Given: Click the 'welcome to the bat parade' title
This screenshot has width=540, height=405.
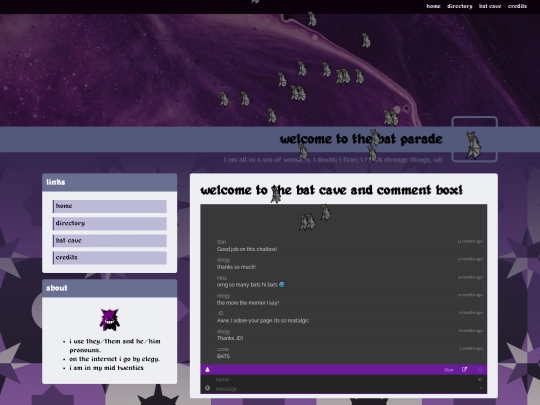Looking at the screenshot, I should pyautogui.click(x=361, y=139).
